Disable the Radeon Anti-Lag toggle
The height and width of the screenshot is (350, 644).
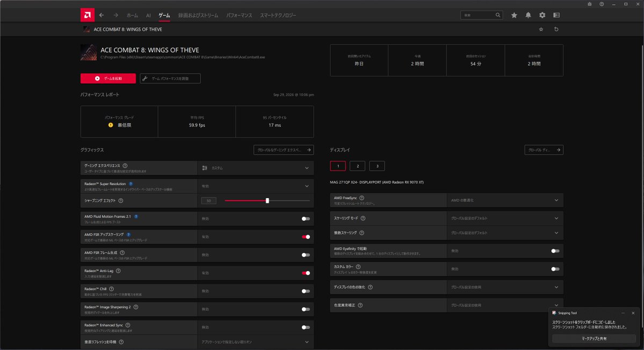(306, 273)
